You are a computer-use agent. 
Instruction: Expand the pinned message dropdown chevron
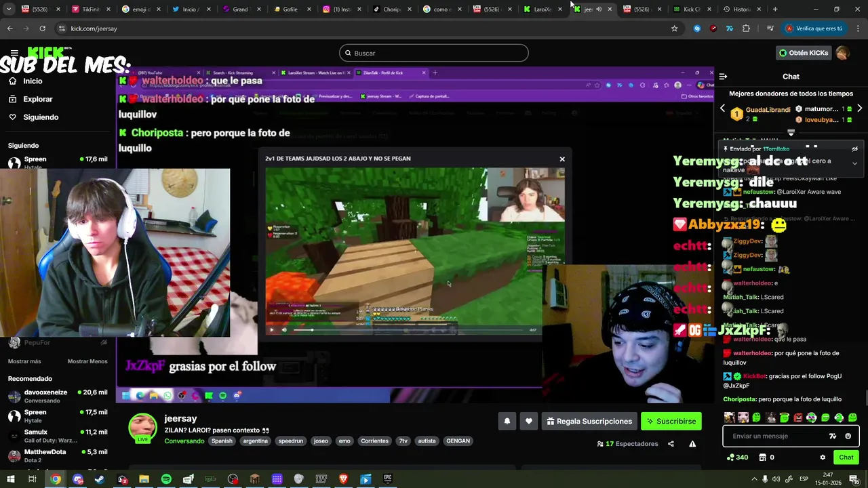click(854, 163)
